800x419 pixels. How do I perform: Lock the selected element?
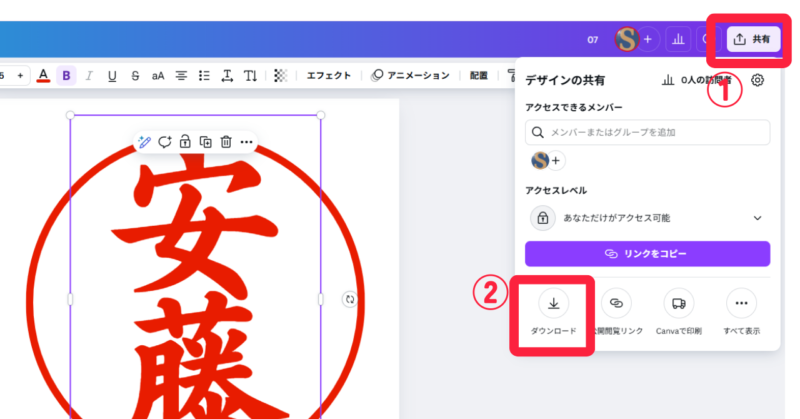pos(185,142)
